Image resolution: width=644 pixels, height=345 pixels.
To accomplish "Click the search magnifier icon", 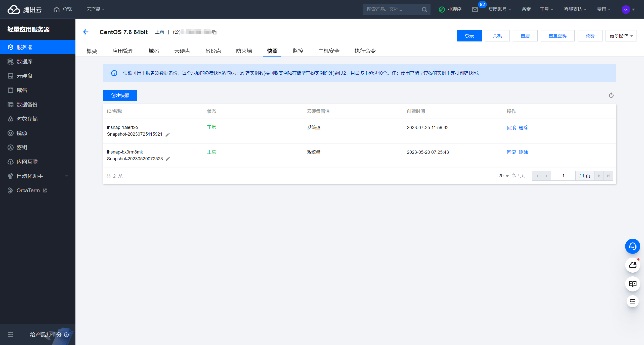I will click(424, 10).
